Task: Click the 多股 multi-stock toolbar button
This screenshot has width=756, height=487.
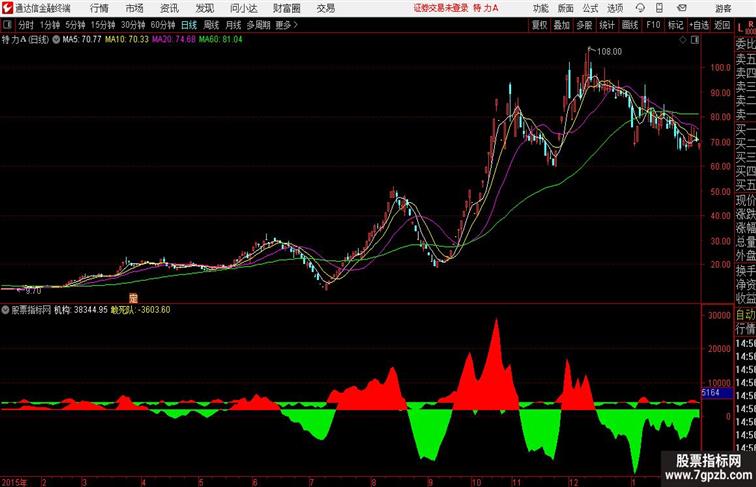Action: tap(584, 25)
